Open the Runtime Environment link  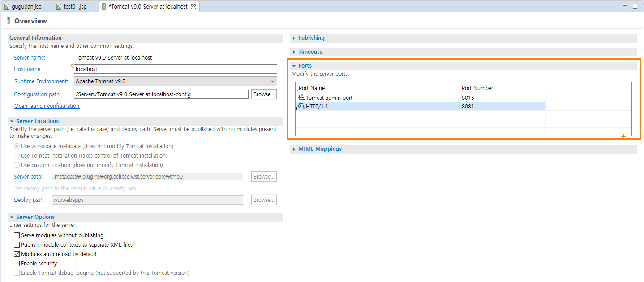tap(41, 81)
